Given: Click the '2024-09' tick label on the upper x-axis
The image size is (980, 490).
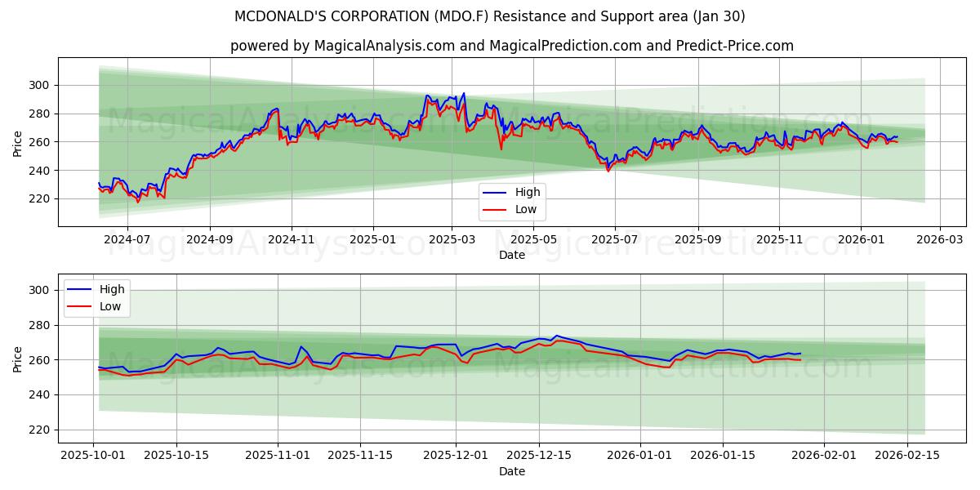Looking at the screenshot, I should coord(210,240).
